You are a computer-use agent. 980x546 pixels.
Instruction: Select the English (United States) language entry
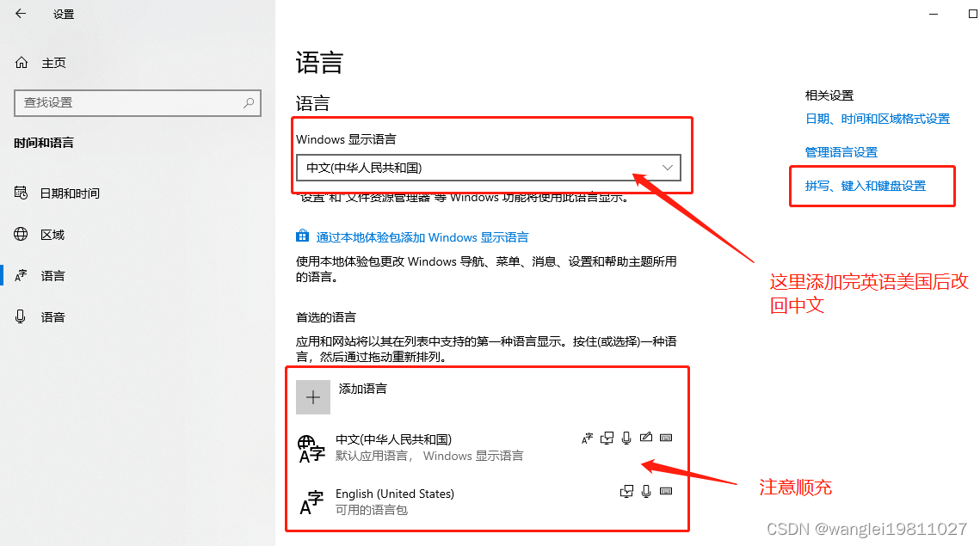click(x=487, y=501)
